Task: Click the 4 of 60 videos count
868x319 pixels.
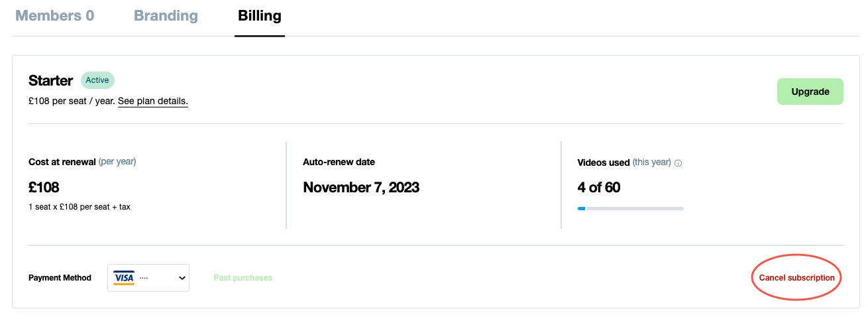Action: (x=599, y=188)
